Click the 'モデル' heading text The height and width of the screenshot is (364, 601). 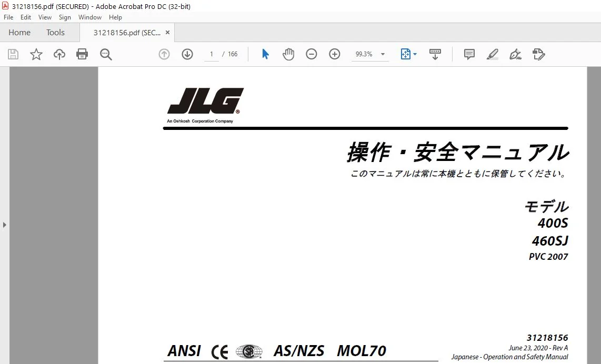pyautogui.click(x=546, y=207)
